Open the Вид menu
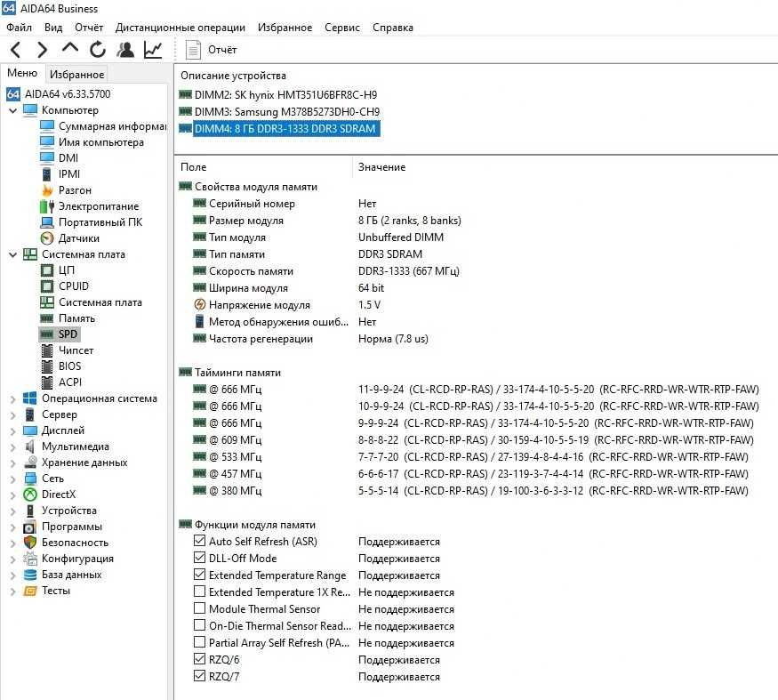The image size is (778, 700). (x=53, y=28)
